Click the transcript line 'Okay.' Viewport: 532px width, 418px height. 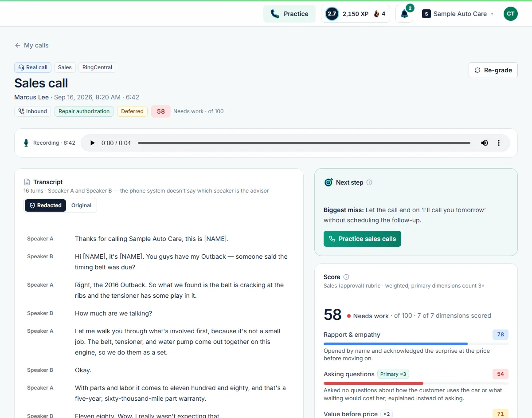pyautogui.click(x=83, y=370)
